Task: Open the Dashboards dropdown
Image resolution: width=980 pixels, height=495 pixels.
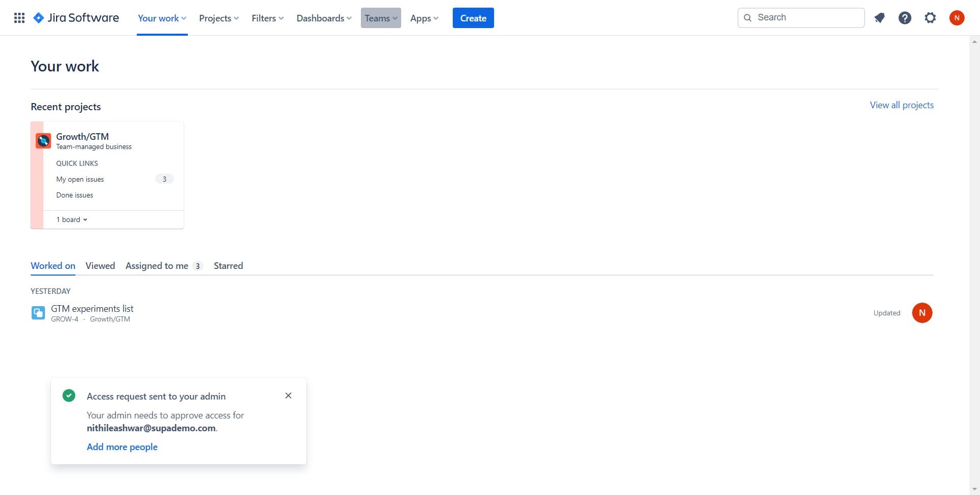Action: tap(324, 17)
